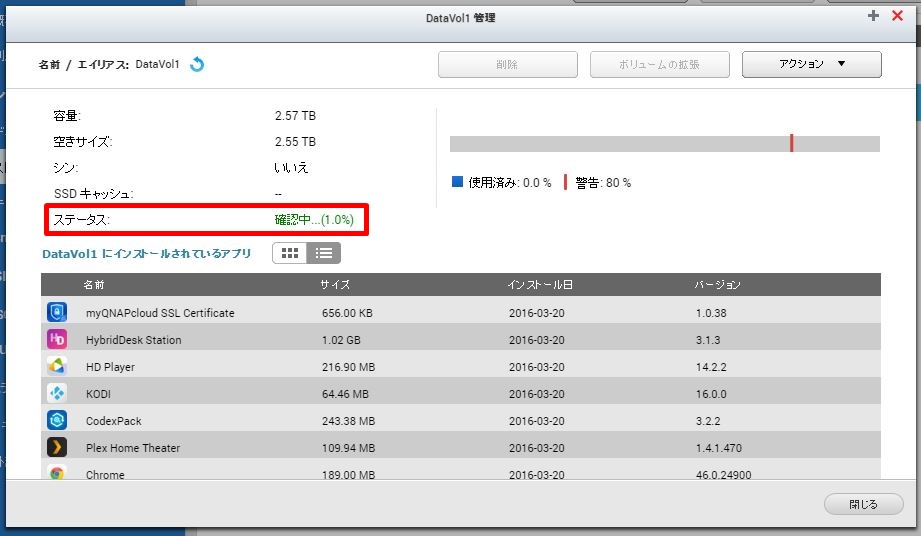The height and width of the screenshot is (536, 921).
Task: Click version 1.4.1.470 cell
Action: tap(719, 448)
